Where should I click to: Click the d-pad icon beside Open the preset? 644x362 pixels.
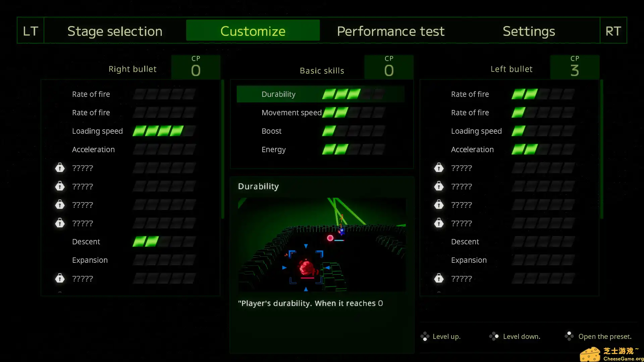coord(569,336)
